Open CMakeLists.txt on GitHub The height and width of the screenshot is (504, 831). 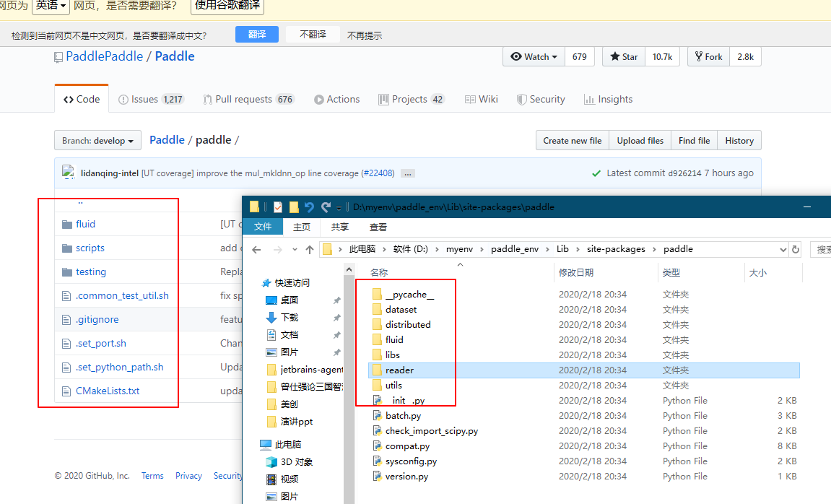[108, 391]
